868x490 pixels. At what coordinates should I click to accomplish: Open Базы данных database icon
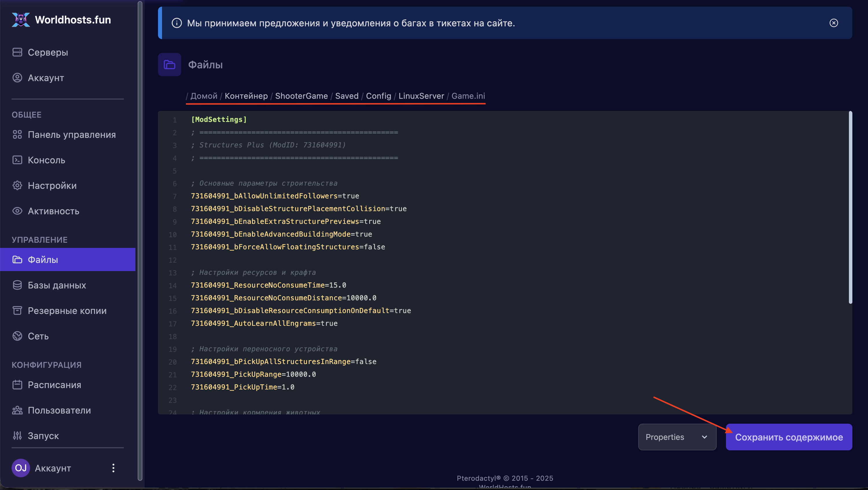tap(17, 285)
